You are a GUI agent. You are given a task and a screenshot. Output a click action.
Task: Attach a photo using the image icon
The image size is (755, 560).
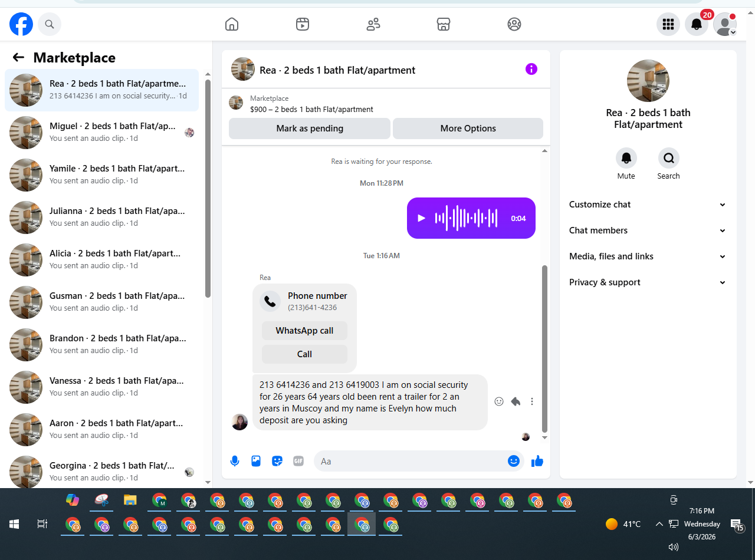pos(256,461)
